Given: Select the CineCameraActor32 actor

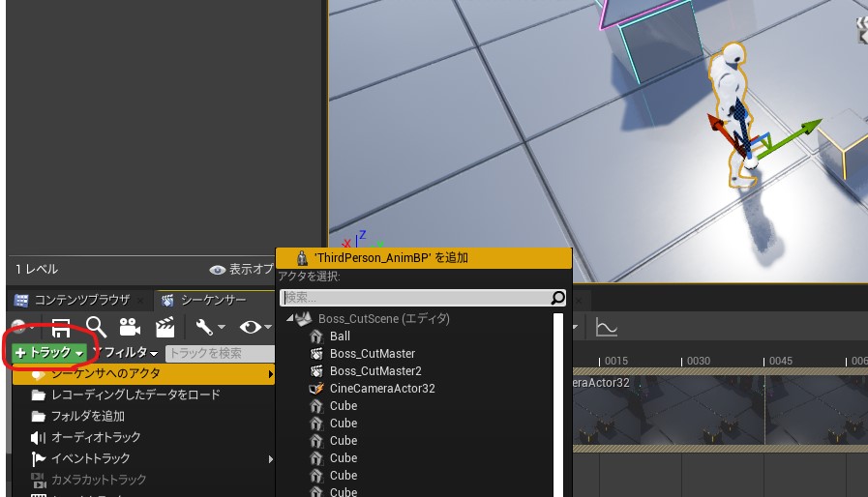Looking at the screenshot, I should [x=382, y=389].
